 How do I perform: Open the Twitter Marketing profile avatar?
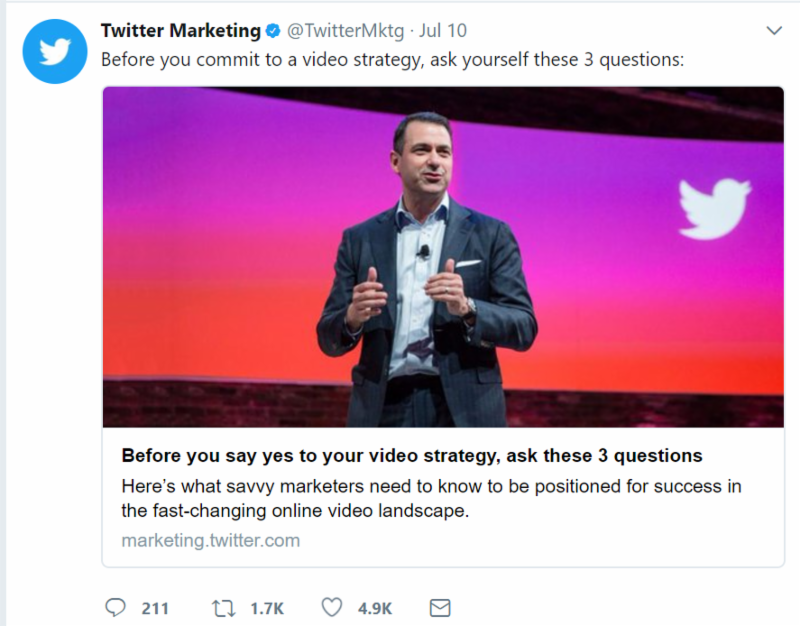tap(53, 51)
